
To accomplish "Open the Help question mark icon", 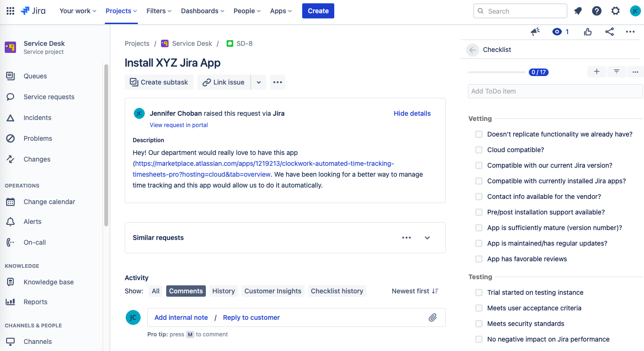I will 597,11.
